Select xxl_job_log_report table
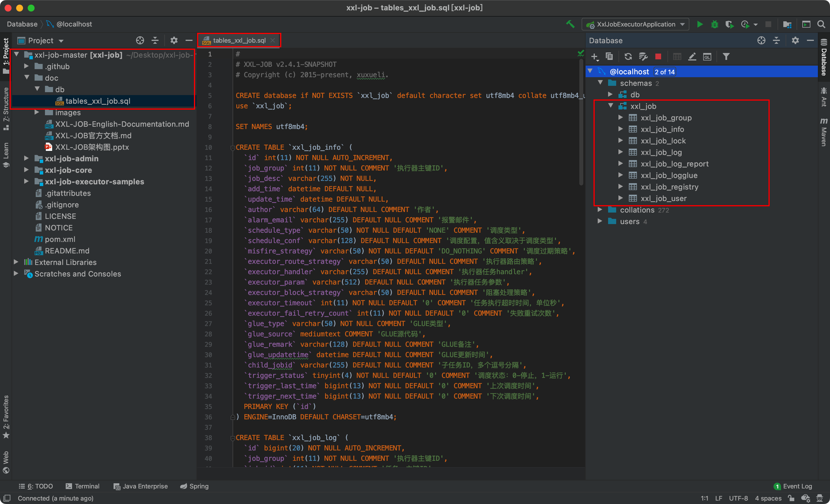Screen dimensions: 830x504 (x=674, y=164)
